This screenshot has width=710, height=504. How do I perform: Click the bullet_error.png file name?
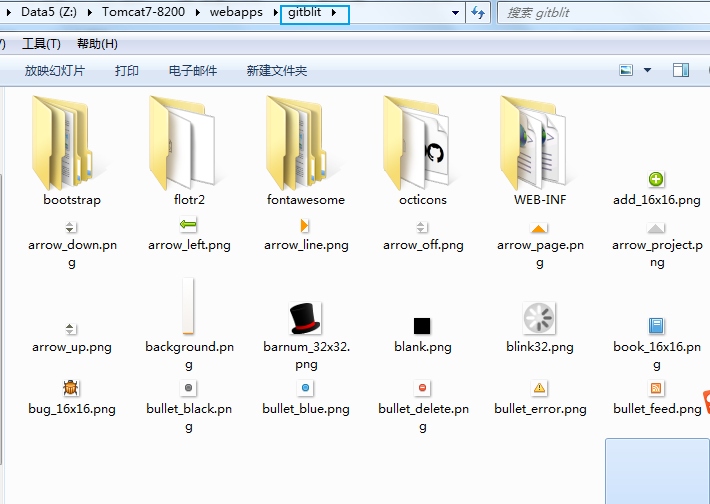click(540, 409)
